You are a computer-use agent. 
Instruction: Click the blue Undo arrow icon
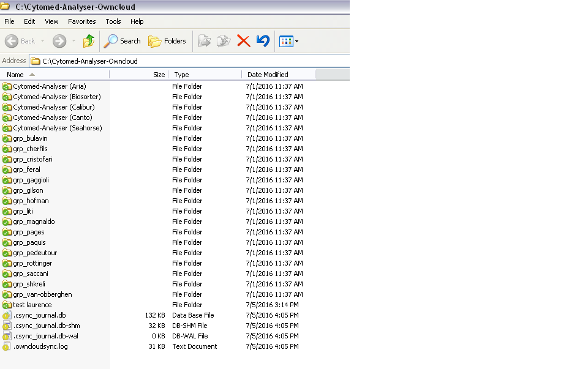point(263,41)
